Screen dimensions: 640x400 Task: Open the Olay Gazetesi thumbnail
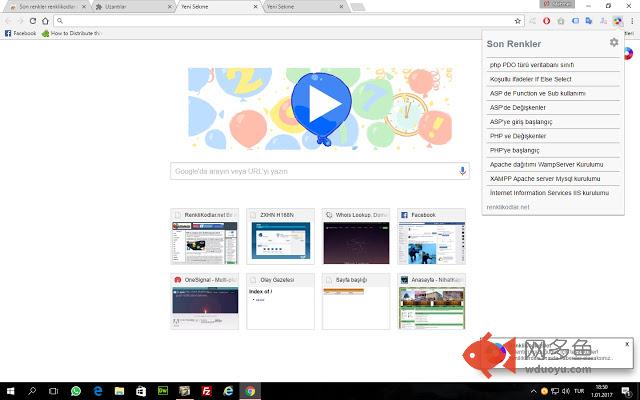tap(280, 302)
